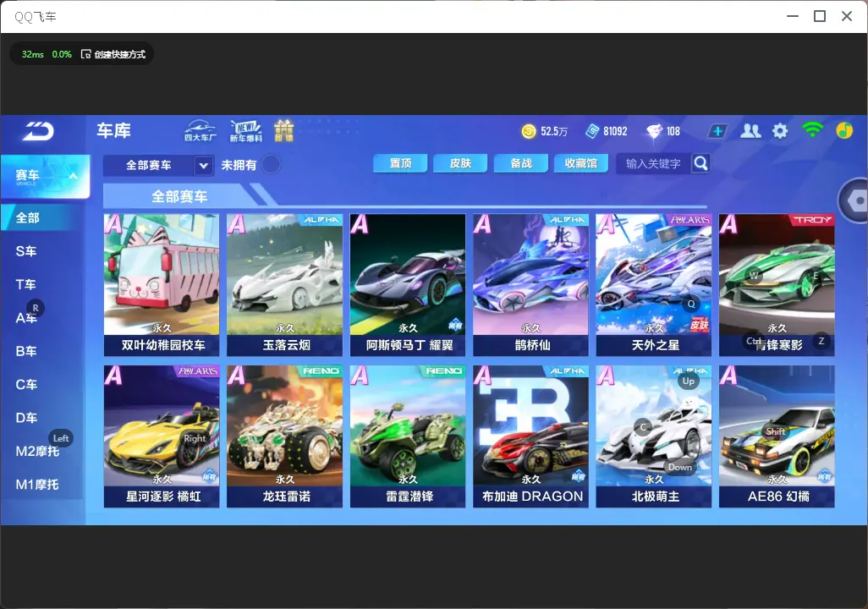The width and height of the screenshot is (868, 609).
Task: Select the M2摩托 category tab
Action: tap(37, 451)
